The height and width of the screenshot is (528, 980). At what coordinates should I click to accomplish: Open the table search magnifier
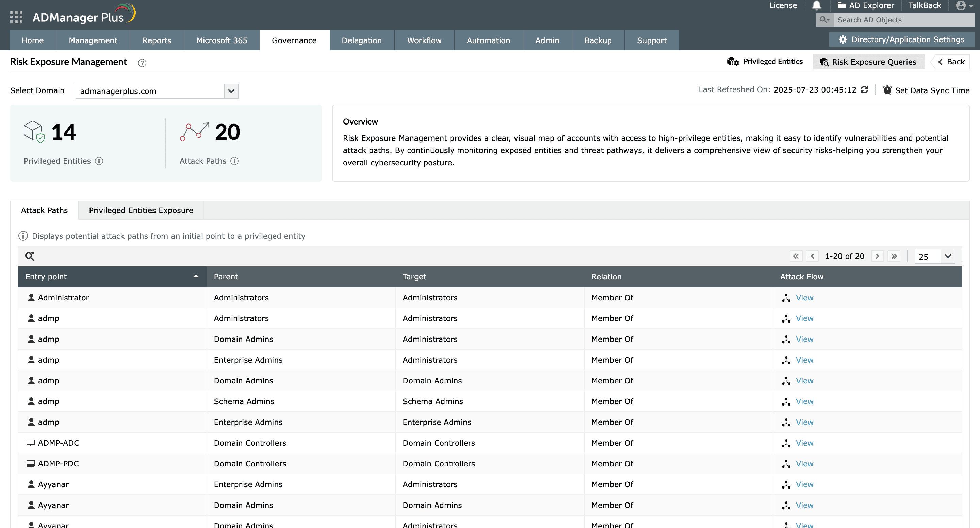tap(30, 255)
